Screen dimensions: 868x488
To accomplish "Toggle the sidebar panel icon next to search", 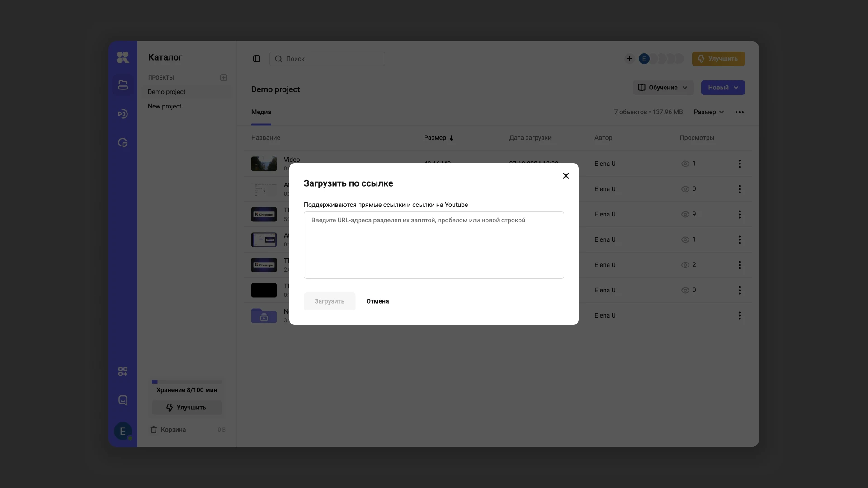I will point(257,59).
